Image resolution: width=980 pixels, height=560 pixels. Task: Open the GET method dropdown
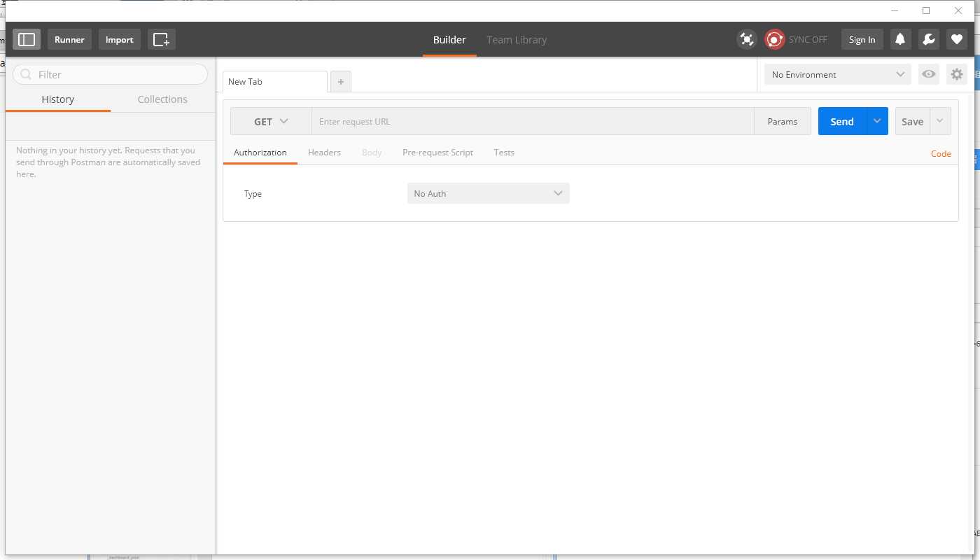coord(271,121)
